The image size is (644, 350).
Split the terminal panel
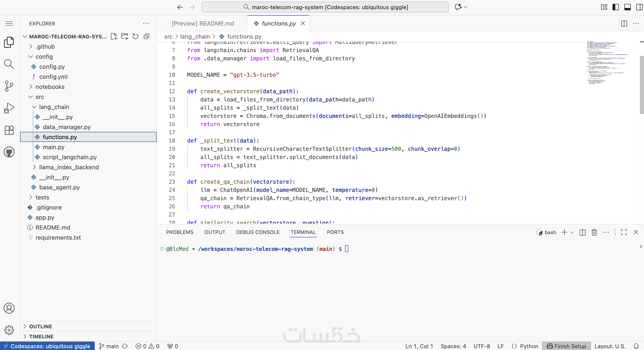tap(583, 232)
